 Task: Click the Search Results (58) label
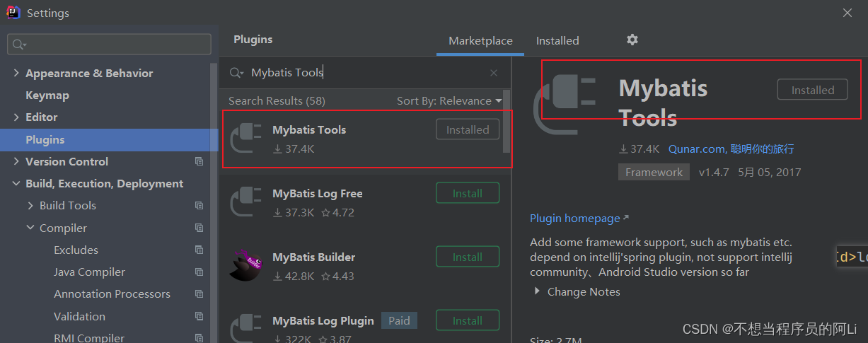click(x=277, y=100)
